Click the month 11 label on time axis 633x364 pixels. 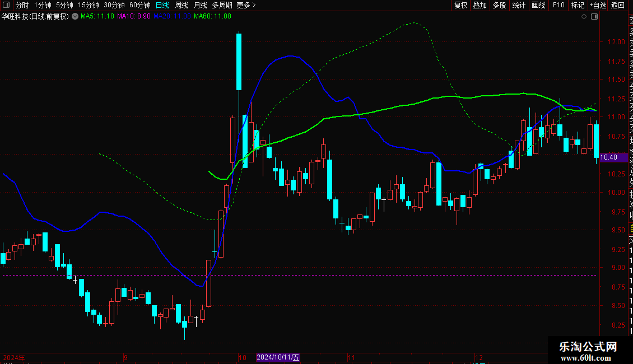coord(351,357)
